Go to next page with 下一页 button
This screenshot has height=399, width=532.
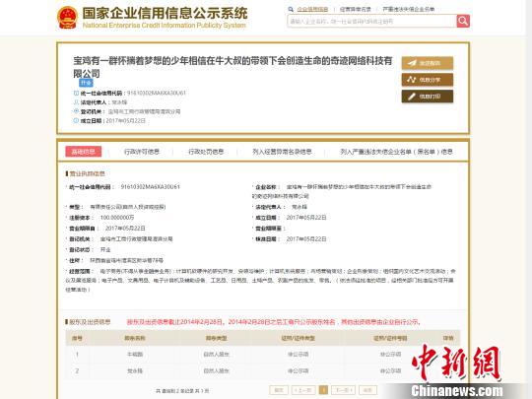click(x=343, y=390)
